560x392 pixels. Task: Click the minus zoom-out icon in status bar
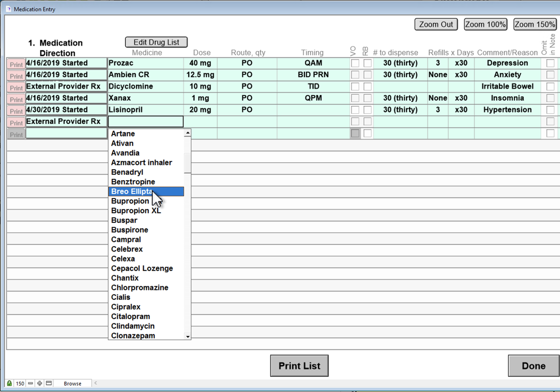pyautogui.click(x=30, y=383)
